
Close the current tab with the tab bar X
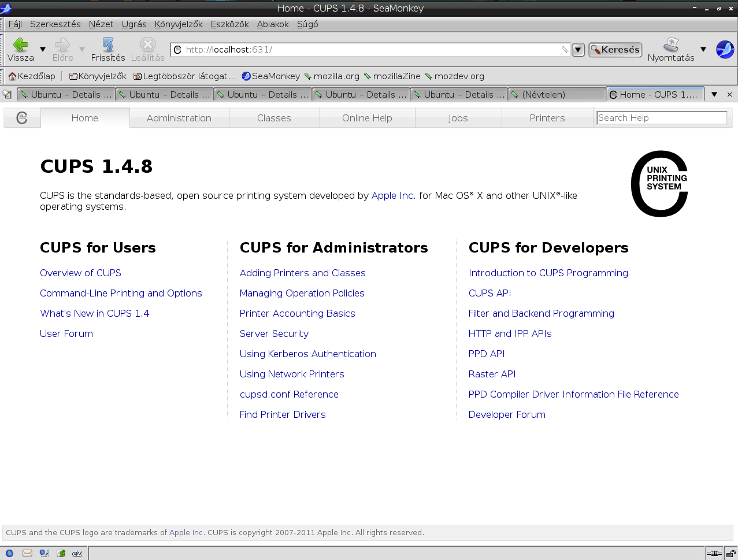[x=730, y=94]
